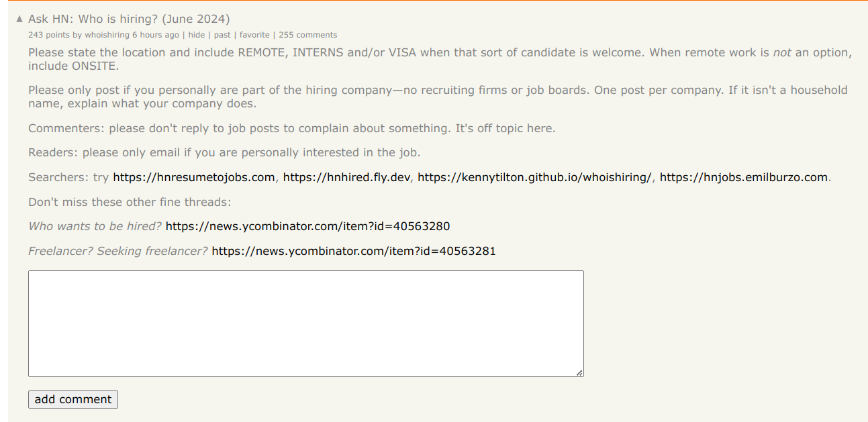Open the hnhired.fly.dev link

point(347,177)
